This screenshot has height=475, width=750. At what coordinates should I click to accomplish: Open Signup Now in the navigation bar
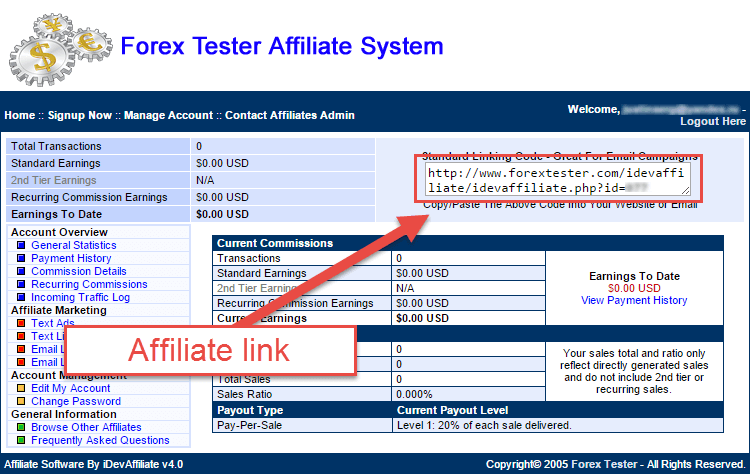pos(79,115)
